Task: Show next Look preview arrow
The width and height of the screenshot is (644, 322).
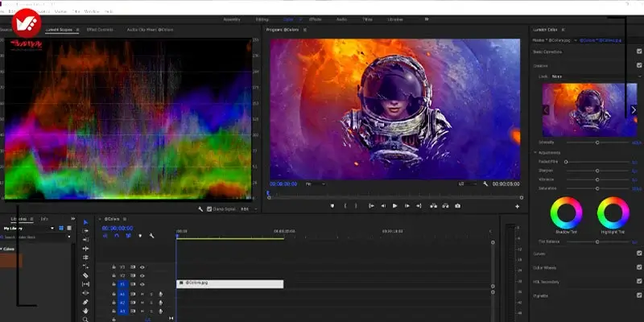Action: pos(633,110)
